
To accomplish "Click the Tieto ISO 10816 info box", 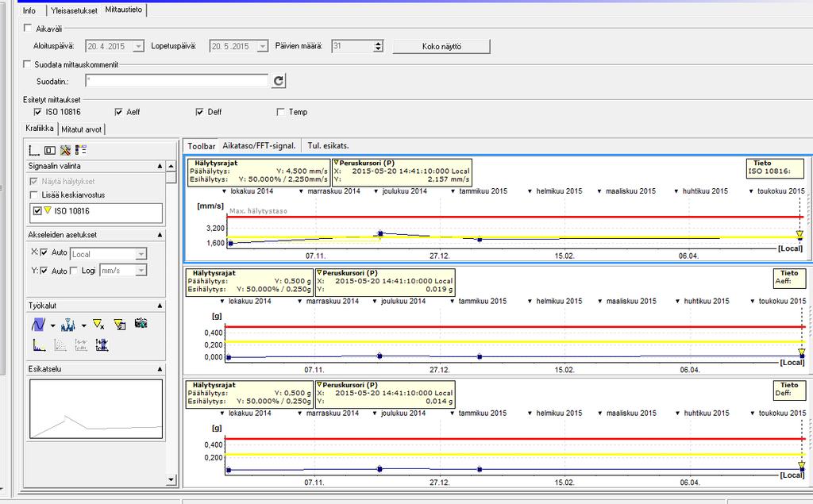I will click(x=775, y=167).
